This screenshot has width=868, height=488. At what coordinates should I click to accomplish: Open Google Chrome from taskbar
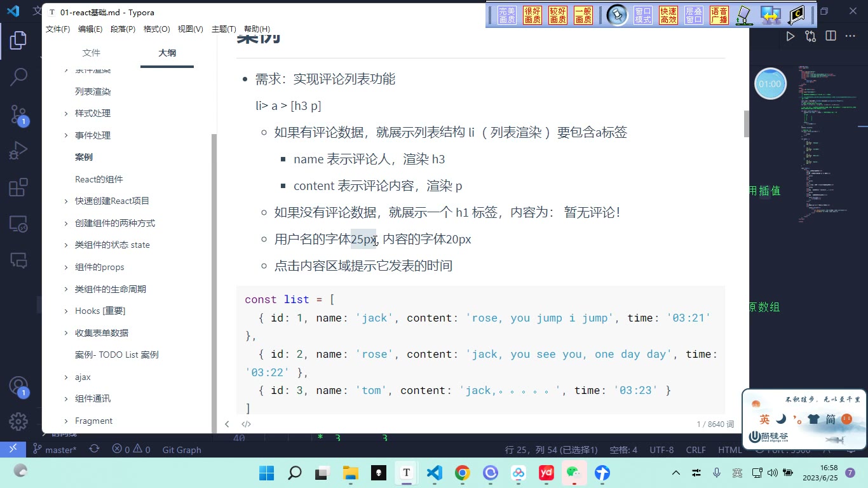[x=462, y=473]
